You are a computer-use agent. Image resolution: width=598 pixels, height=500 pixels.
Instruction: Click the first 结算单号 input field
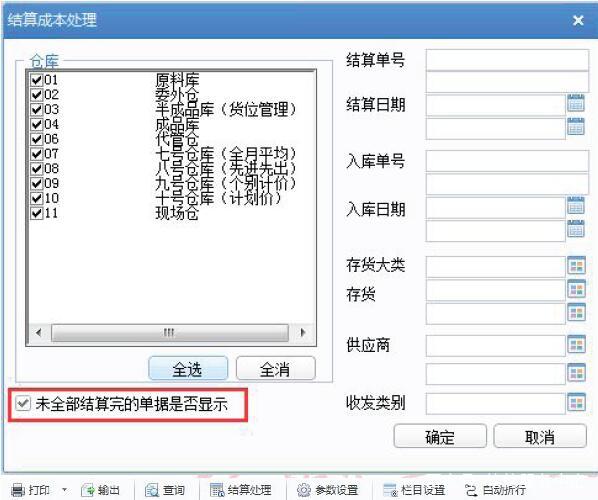pyautogui.click(x=507, y=60)
